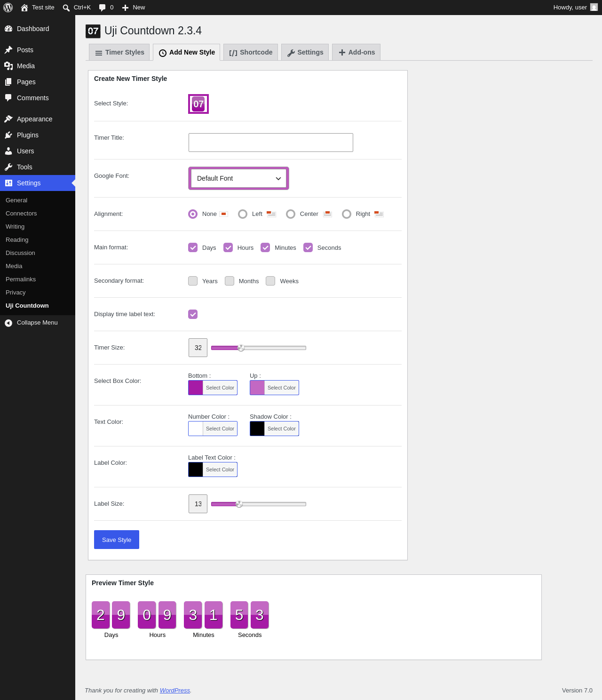Click the Right alignment preview icon
Viewport: 602px width, 700px height.
379,214
